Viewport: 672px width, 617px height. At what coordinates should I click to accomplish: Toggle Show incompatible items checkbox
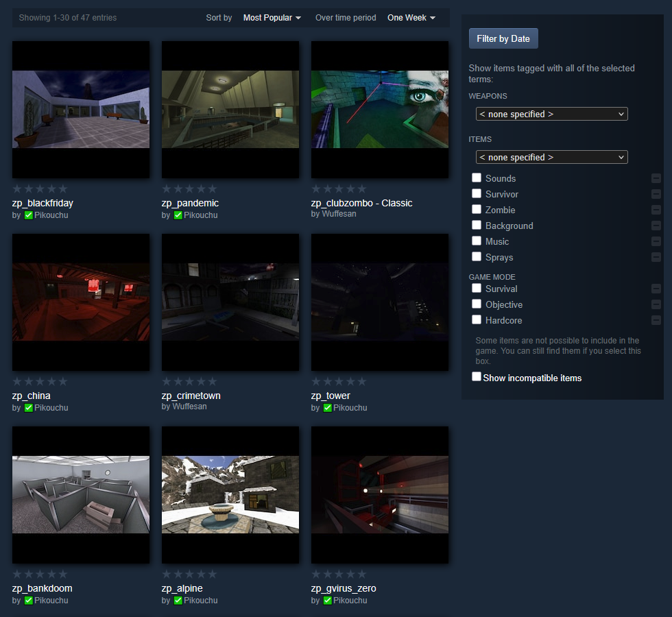coord(477,377)
